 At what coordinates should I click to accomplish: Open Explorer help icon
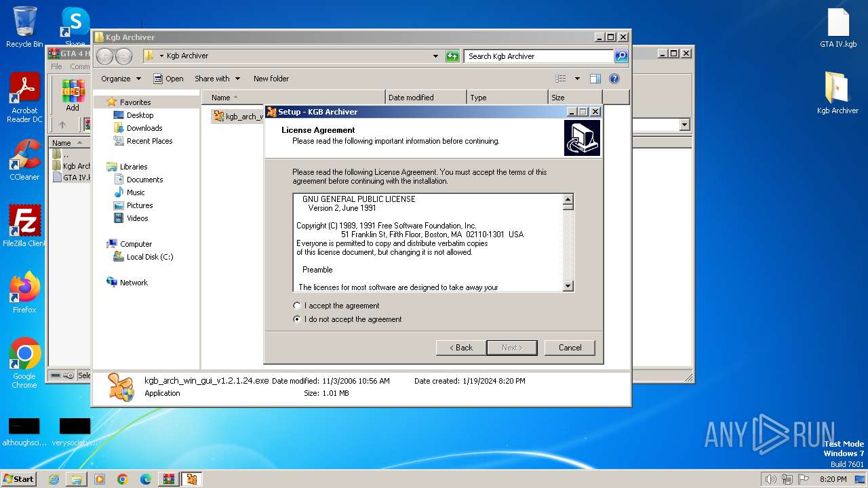614,79
